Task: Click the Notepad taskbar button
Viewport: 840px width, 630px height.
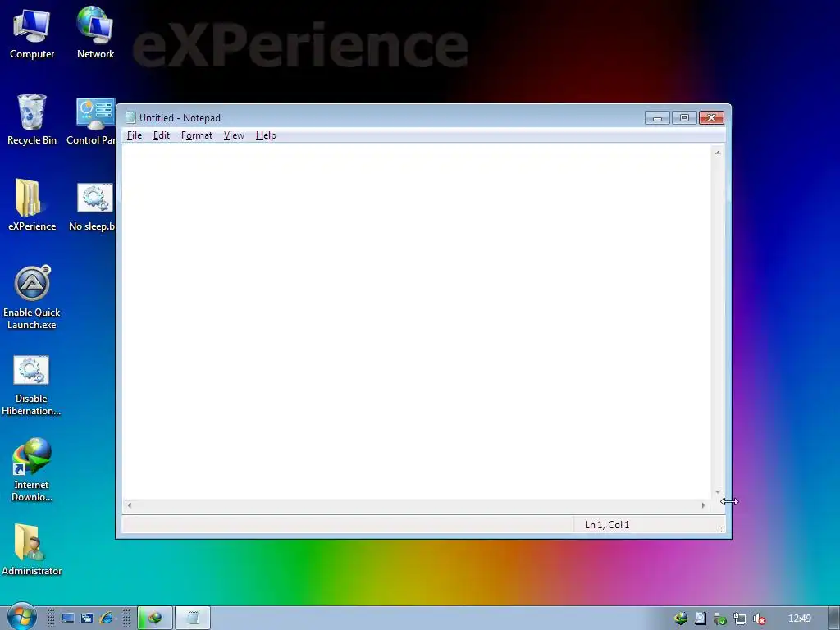Action: [193, 619]
